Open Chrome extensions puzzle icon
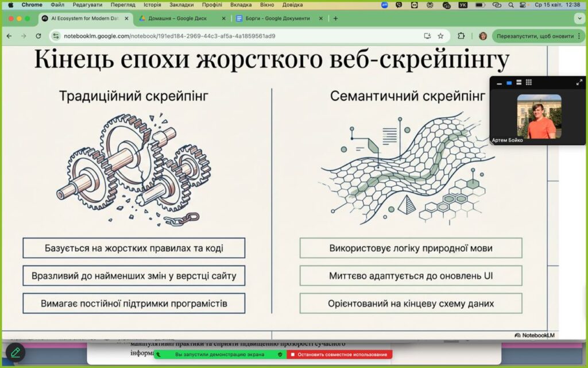The image size is (588, 368). (461, 36)
